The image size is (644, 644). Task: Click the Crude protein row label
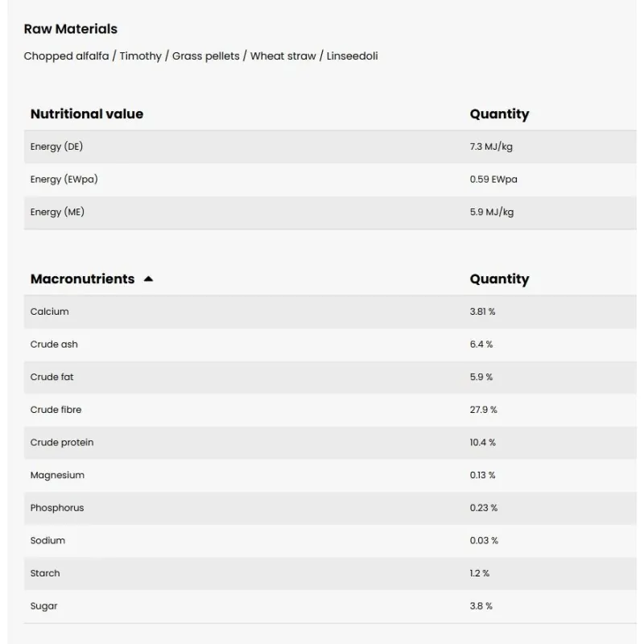62,443
